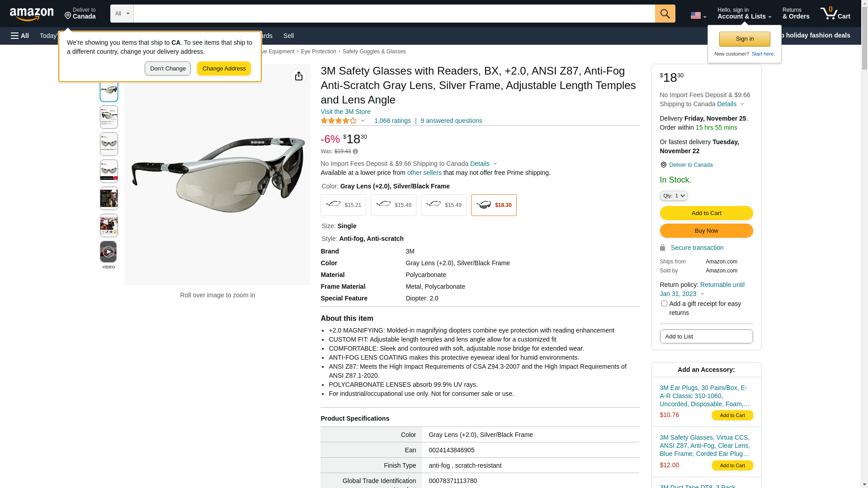Click the magnifying glass search button
The image size is (868, 488).
pyautogui.click(x=665, y=14)
